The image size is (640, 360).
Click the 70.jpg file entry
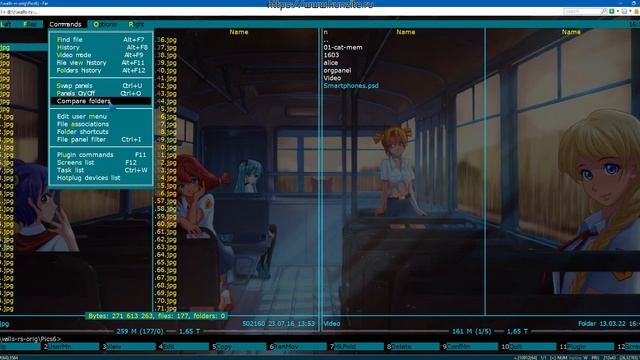point(166,301)
